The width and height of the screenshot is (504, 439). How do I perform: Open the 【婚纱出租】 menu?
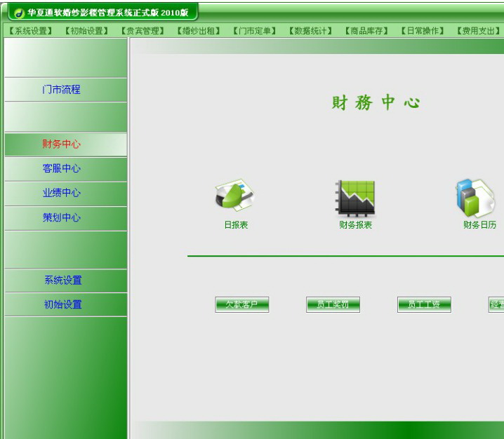coord(199,31)
